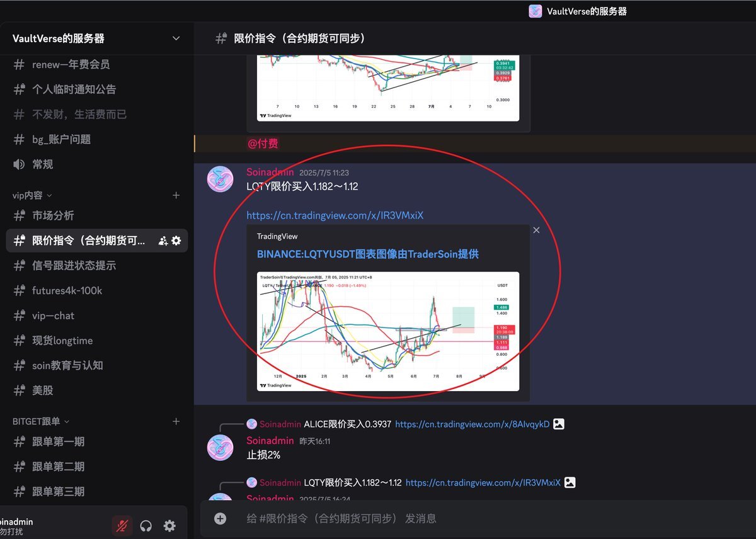Click image icon beside the ALICE reply preview
This screenshot has width=756, height=539.
tap(558, 424)
